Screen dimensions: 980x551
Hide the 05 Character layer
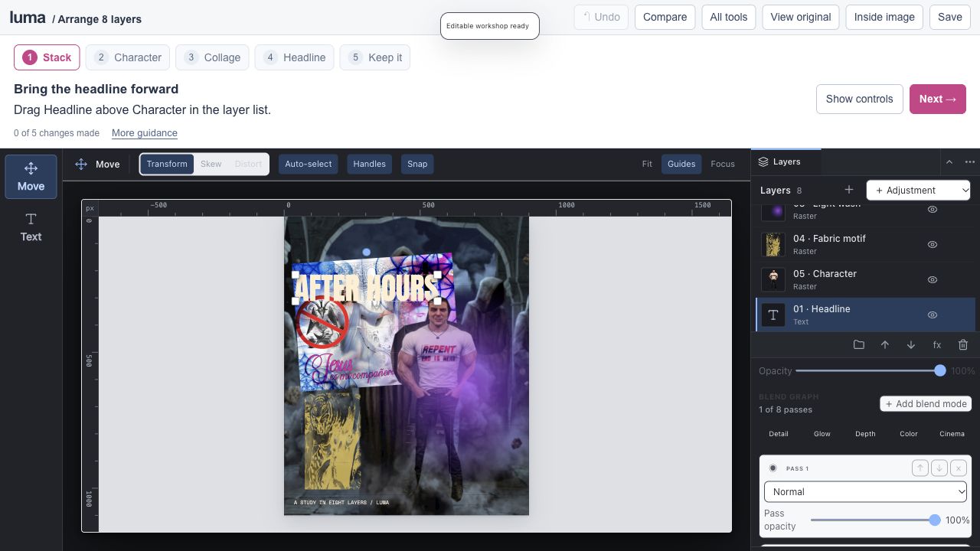pyautogui.click(x=933, y=280)
